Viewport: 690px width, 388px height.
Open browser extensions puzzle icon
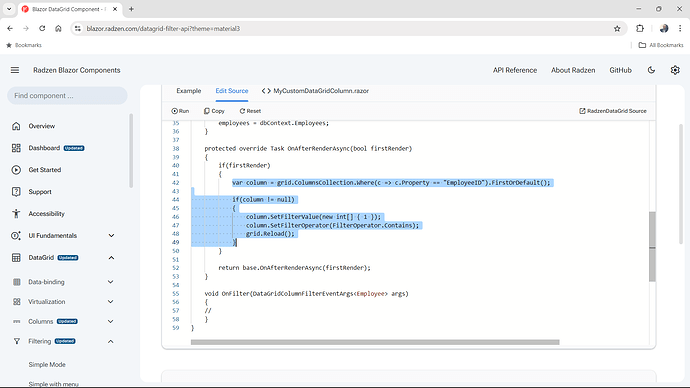point(640,29)
